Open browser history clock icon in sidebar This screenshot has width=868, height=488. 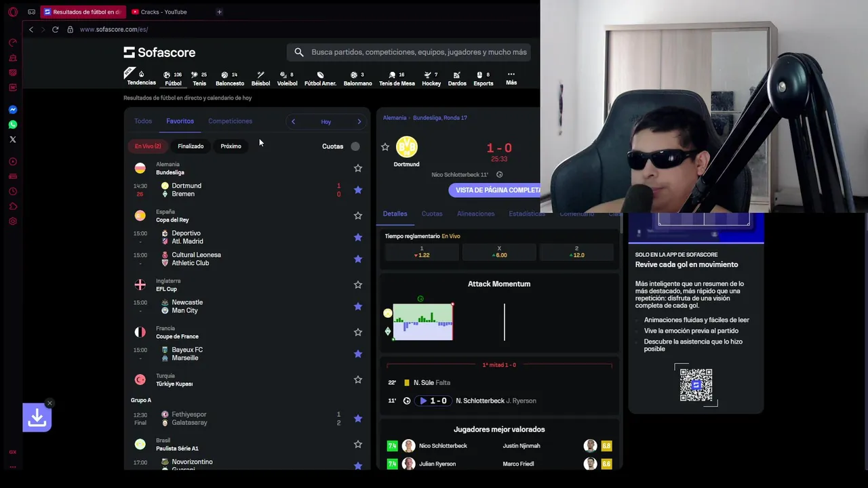[x=12, y=192]
